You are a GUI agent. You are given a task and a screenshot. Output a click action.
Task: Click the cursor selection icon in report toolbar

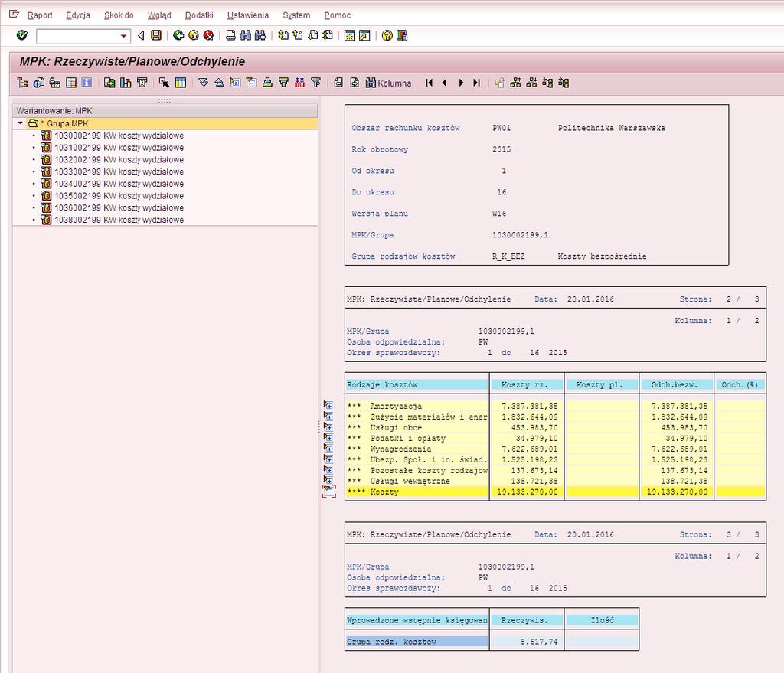164,83
